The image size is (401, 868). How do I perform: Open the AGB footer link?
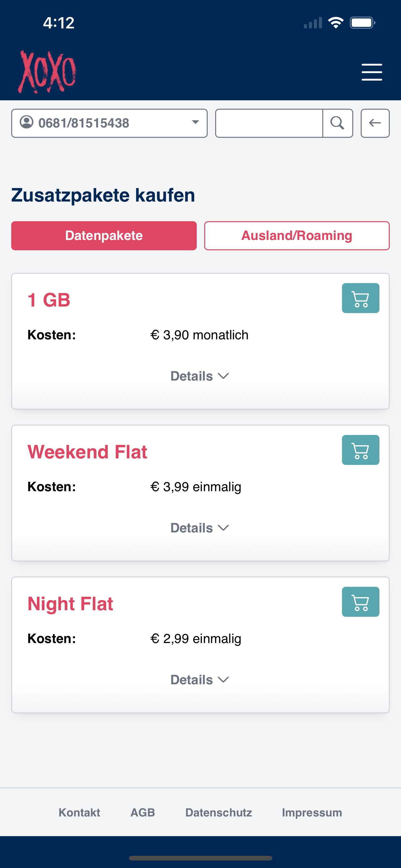[143, 813]
